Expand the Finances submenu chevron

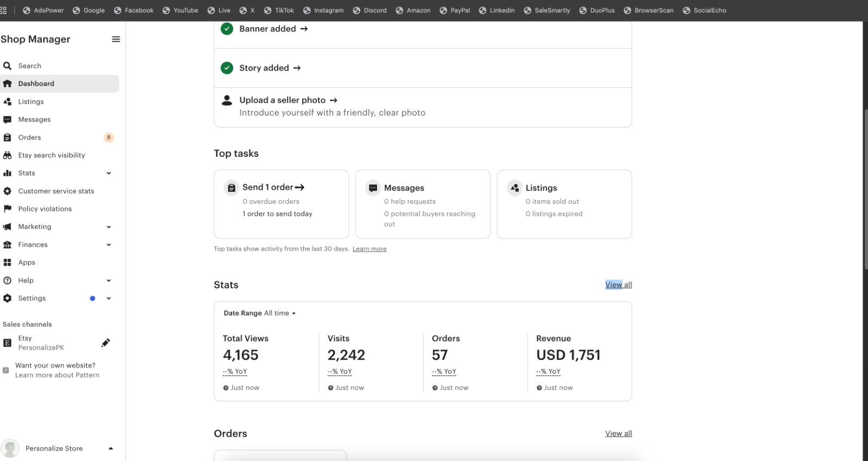click(108, 245)
